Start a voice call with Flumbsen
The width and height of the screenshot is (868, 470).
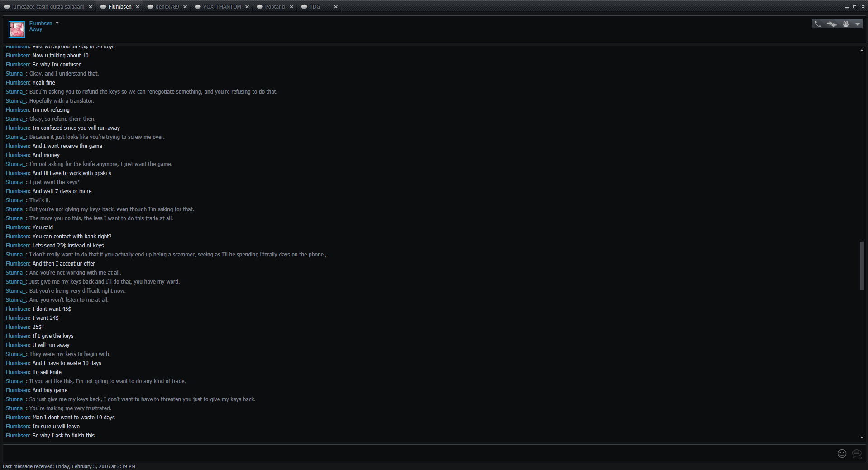pos(818,24)
